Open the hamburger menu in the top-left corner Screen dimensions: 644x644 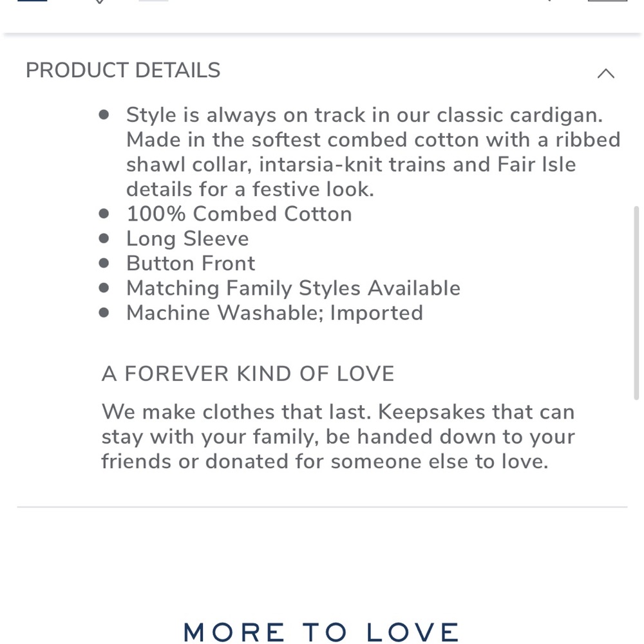pyautogui.click(x=32, y=2)
